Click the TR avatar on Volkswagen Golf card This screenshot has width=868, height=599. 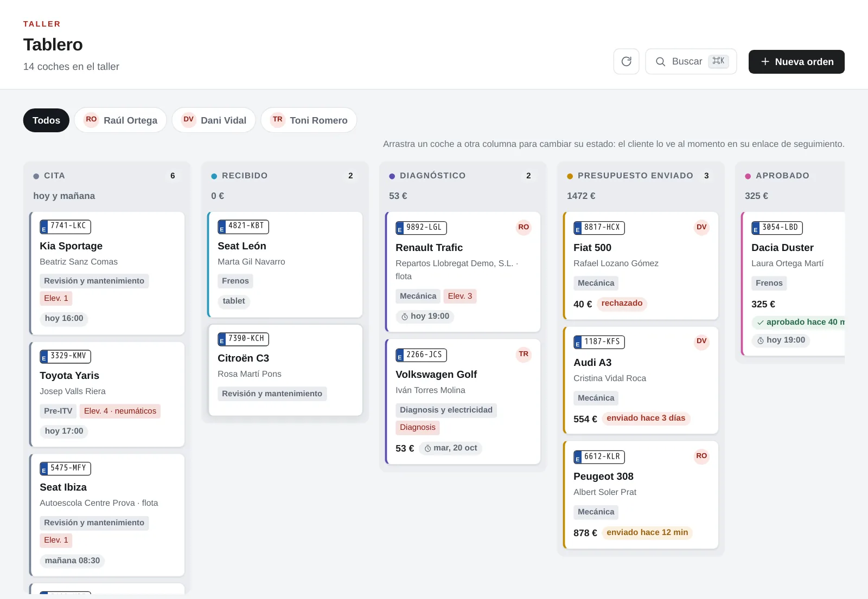[524, 354]
